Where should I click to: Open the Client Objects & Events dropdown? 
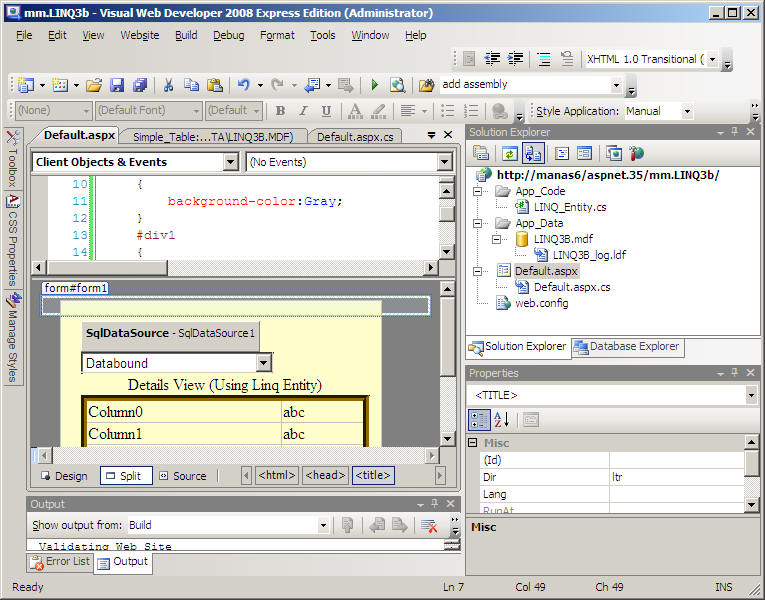click(x=231, y=162)
